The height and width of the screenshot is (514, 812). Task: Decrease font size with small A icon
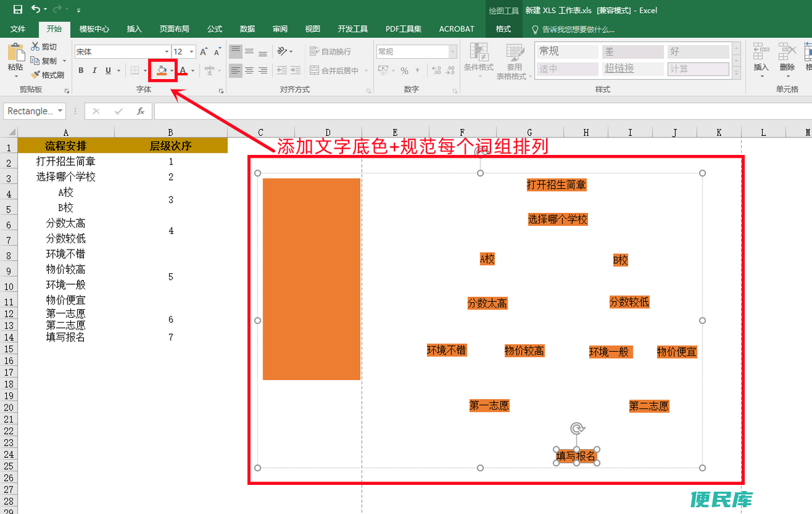217,51
